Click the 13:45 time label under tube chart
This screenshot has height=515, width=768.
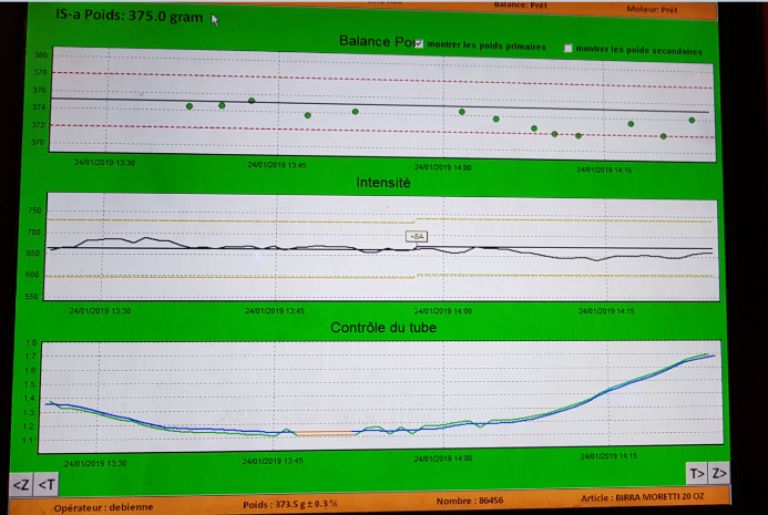click(272, 461)
